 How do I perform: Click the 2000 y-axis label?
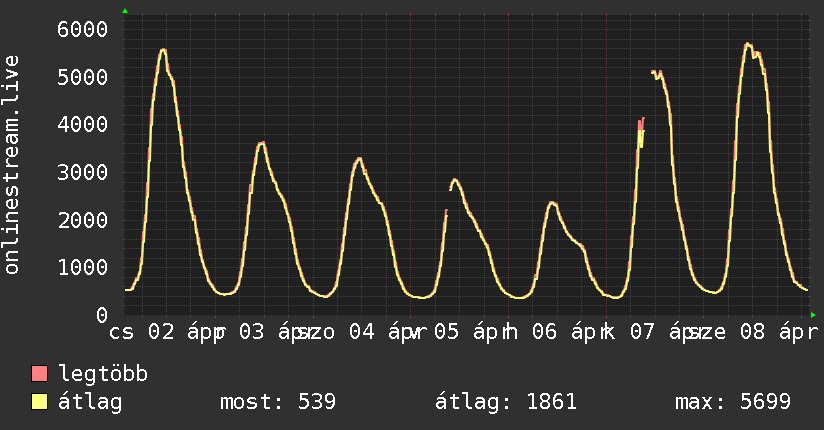[x=83, y=220]
